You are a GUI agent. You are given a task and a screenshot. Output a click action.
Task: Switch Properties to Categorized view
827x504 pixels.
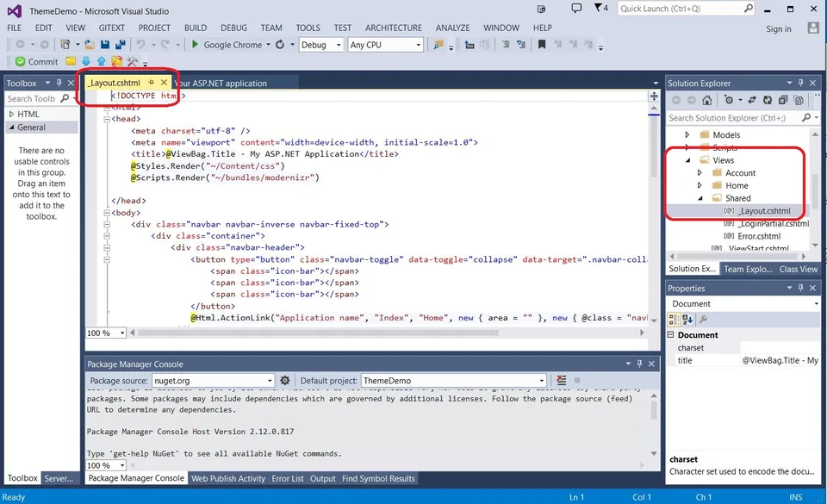pos(674,319)
